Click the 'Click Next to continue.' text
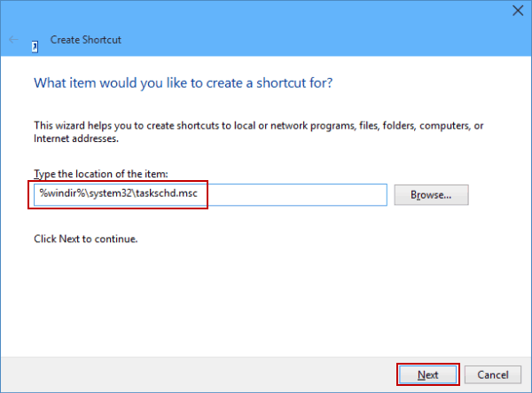This screenshot has width=532, height=393. click(85, 239)
